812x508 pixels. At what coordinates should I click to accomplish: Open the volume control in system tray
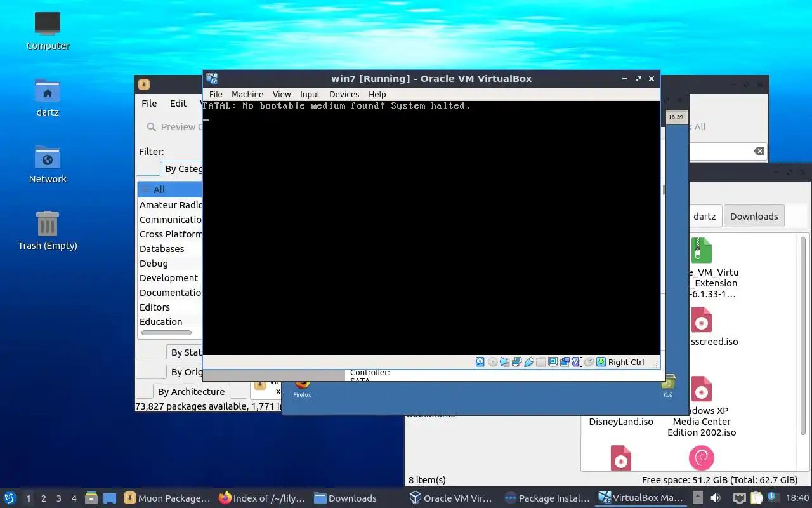[x=716, y=498]
